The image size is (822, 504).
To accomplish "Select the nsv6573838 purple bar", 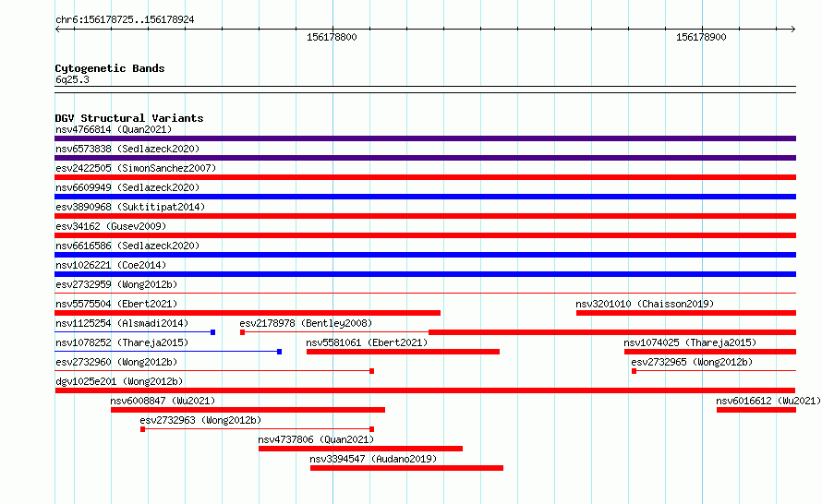I will (x=425, y=158).
